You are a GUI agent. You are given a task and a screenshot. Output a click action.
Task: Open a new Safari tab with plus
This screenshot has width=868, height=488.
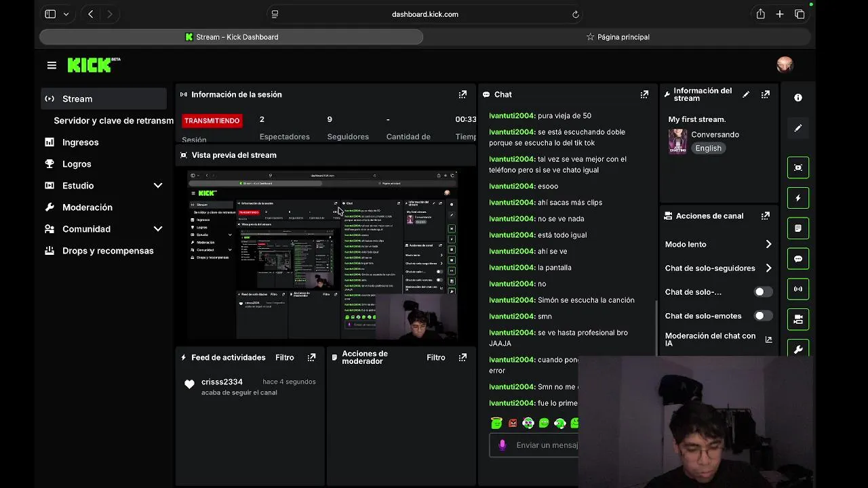click(x=780, y=14)
